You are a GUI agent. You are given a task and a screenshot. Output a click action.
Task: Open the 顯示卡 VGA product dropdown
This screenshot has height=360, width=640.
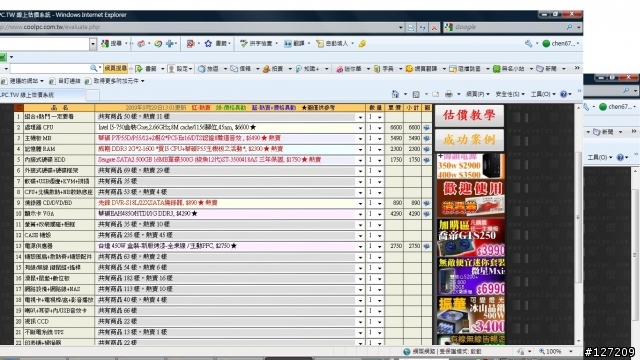(360, 214)
